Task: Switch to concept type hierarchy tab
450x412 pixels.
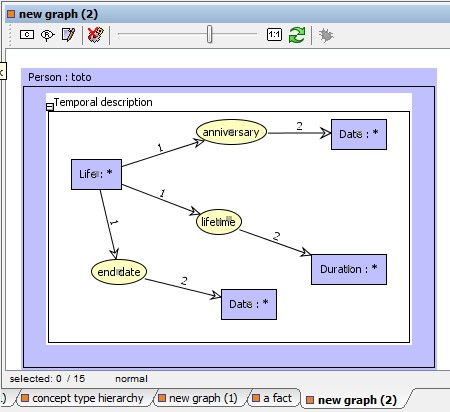Action: (83, 398)
